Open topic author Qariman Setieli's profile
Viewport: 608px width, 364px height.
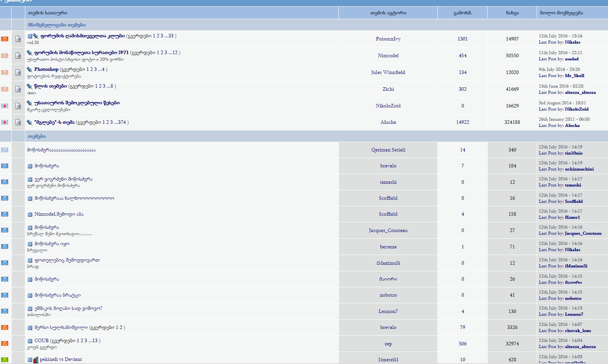388,150
